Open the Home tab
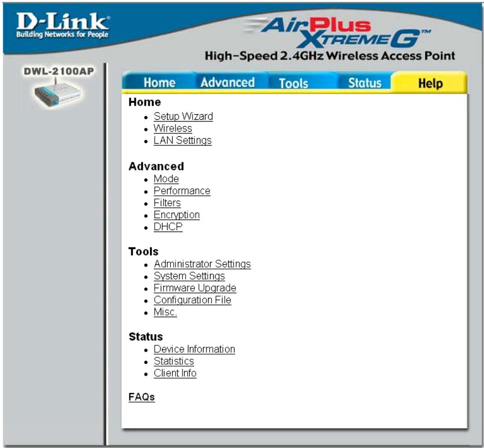484x448 pixels. pos(159,82)
